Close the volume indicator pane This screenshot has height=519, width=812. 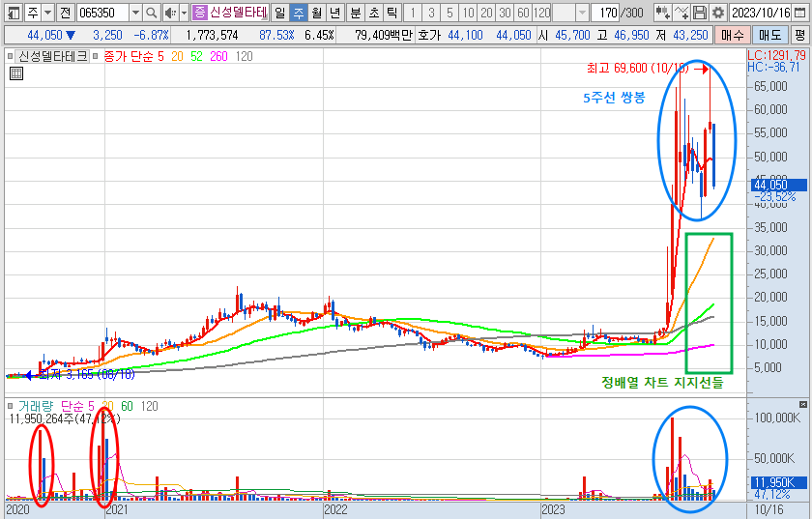pos(802,404)
